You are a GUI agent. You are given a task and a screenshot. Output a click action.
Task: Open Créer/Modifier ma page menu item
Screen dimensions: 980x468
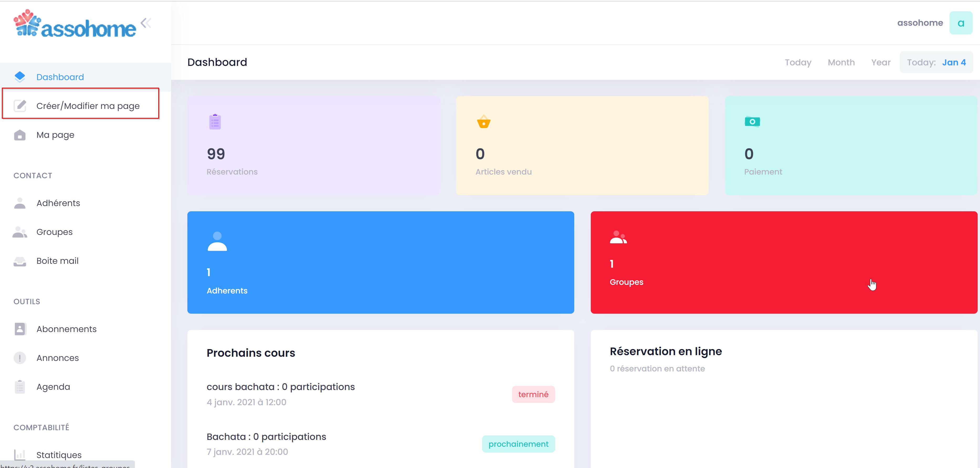(x=88, y=106)
